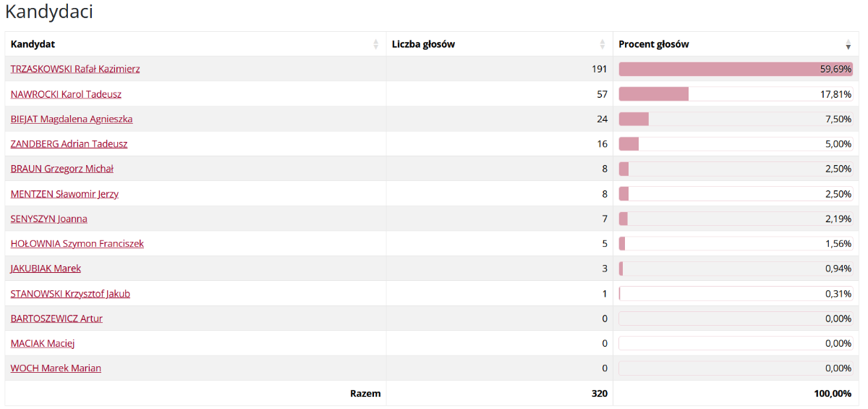
Task: Sort table by Kandydat column arrows
Action: click(375, 45)
